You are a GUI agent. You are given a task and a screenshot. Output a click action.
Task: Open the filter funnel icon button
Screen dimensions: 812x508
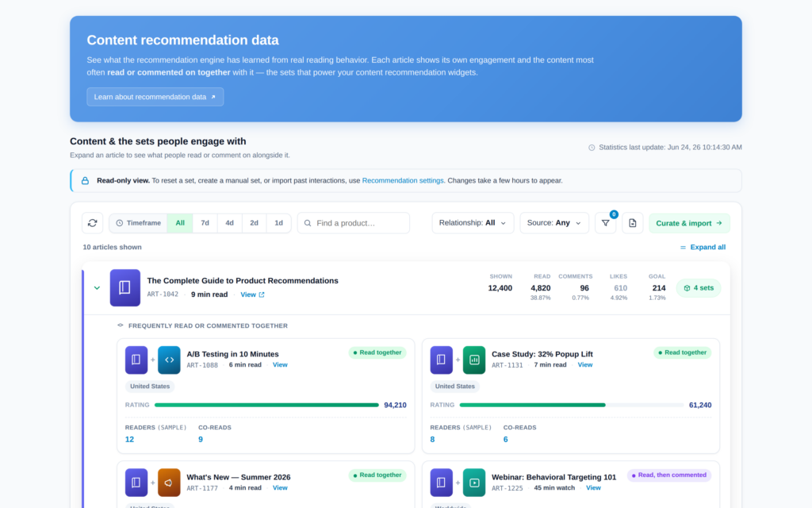(605, 223)
